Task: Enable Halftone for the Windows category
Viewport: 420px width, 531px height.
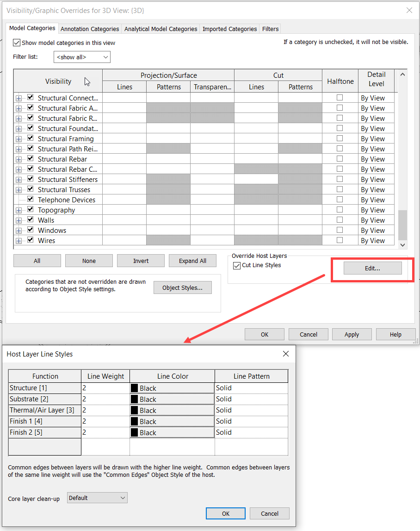Action: 340,230
